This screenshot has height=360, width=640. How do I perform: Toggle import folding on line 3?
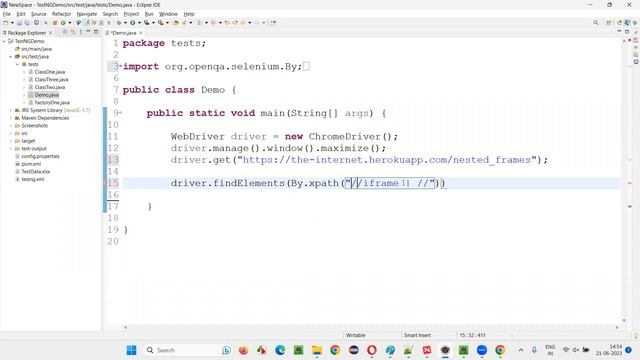pos(120,66)
